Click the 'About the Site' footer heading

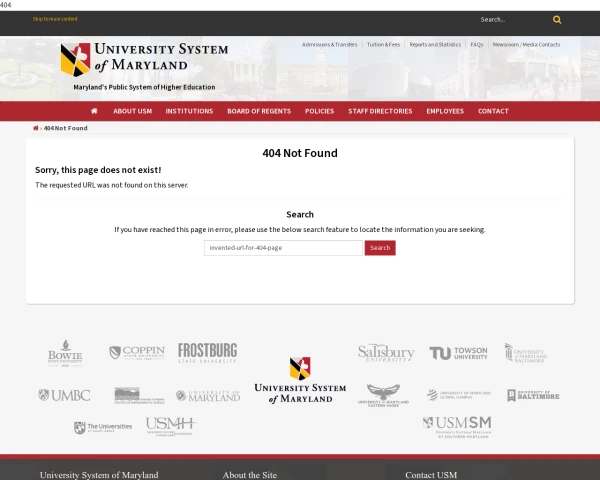[x=250, y=475]
